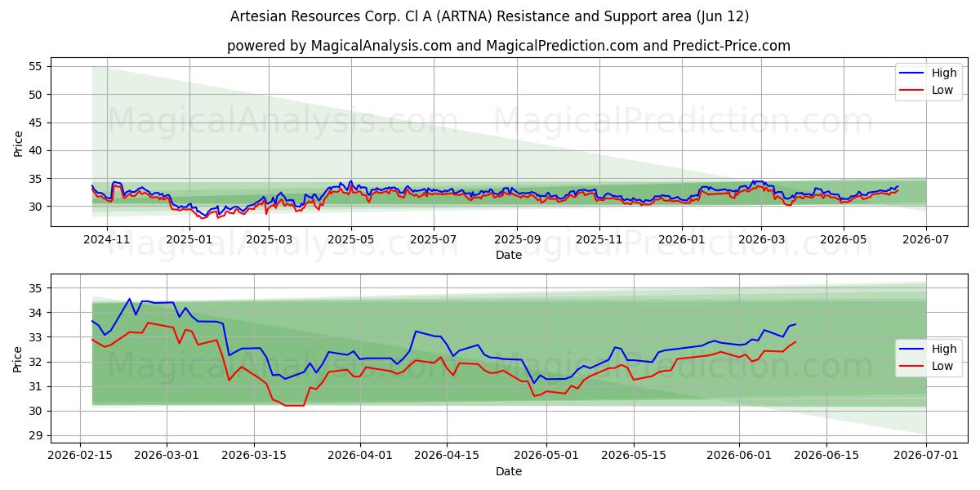This screenshot has width=980, height=490.
Task: Click the '31' price tick on bottom chart
Action: (37, 387)
